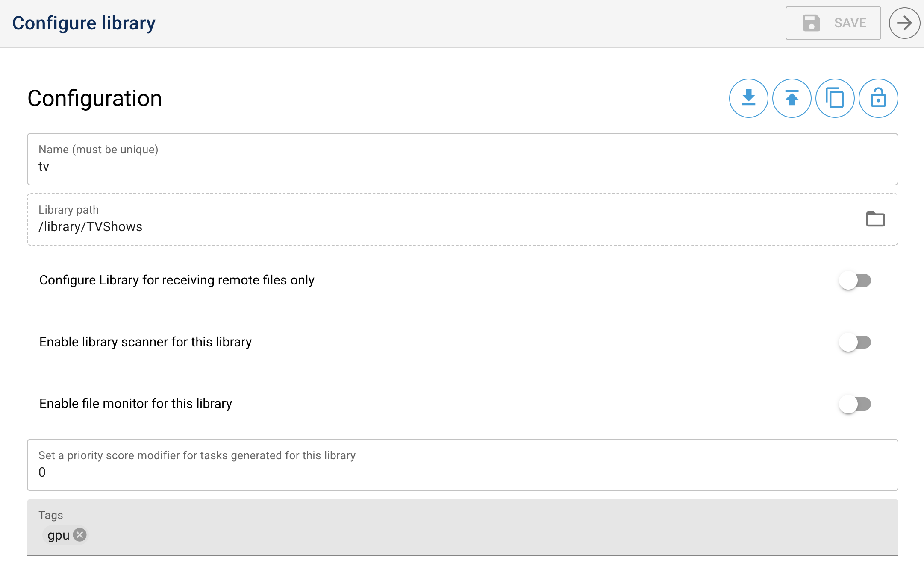Click the upload arrow configuration icon

pyautogui.click(x=792, y=98)
